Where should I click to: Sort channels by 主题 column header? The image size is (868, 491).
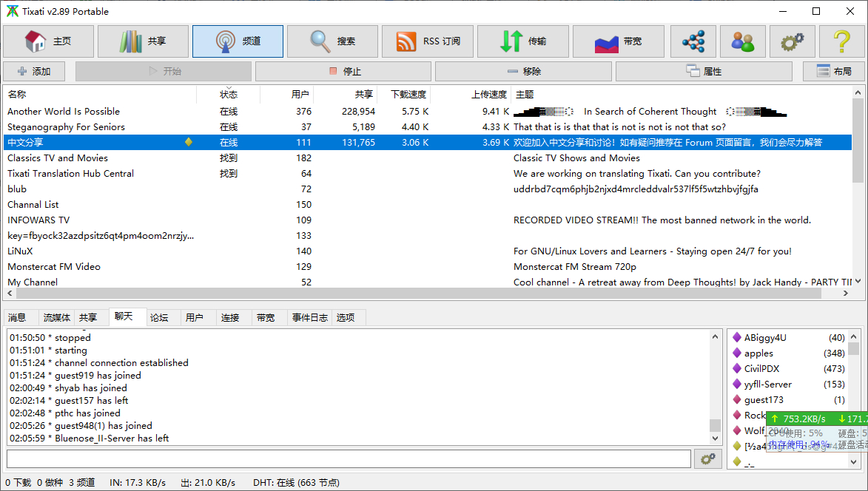point(681,95)
